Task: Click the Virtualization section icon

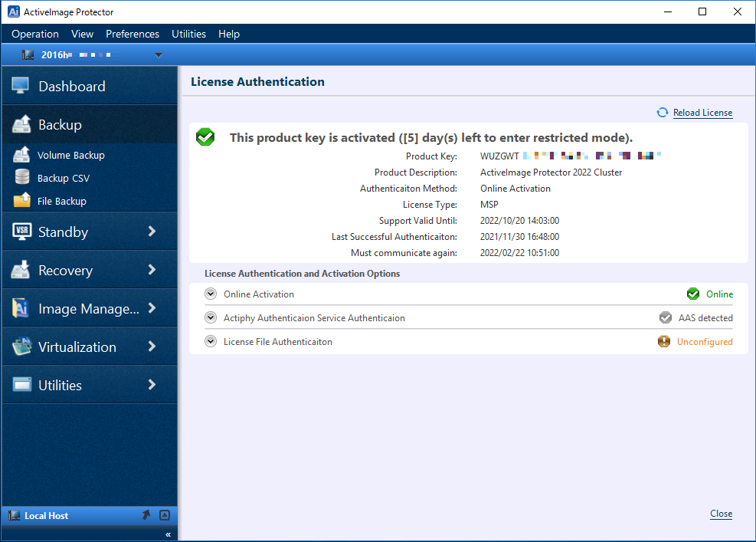Action: [x=21, y=347]
